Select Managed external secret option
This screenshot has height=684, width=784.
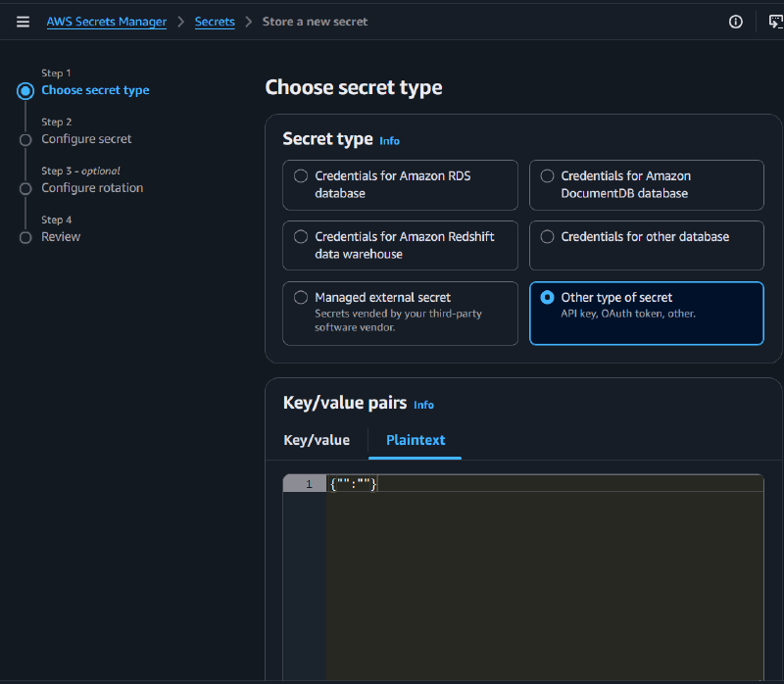400,314
